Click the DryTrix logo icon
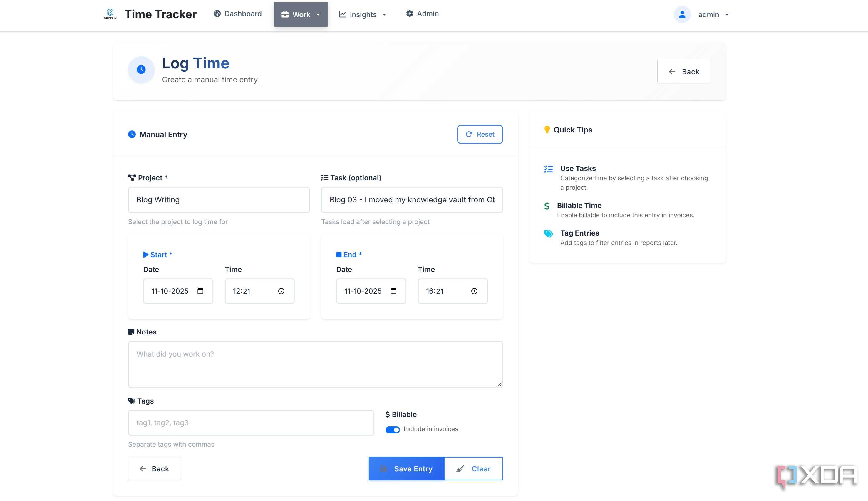Screen dimensions: 868x501 [x=110, y=14]
